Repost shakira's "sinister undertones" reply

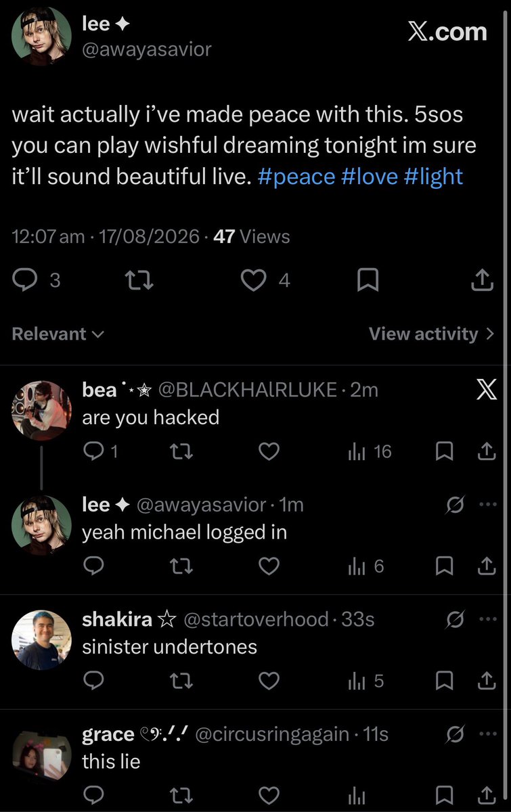[179, 681]
